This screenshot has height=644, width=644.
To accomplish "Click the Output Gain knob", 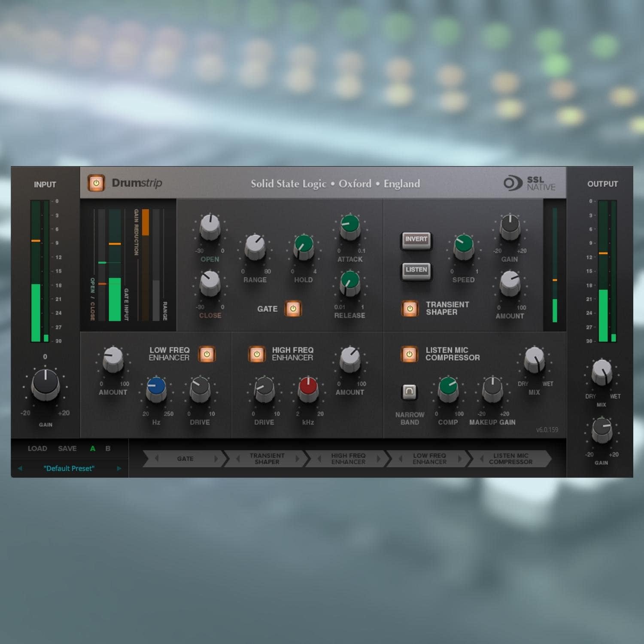I will pos(602,430).
